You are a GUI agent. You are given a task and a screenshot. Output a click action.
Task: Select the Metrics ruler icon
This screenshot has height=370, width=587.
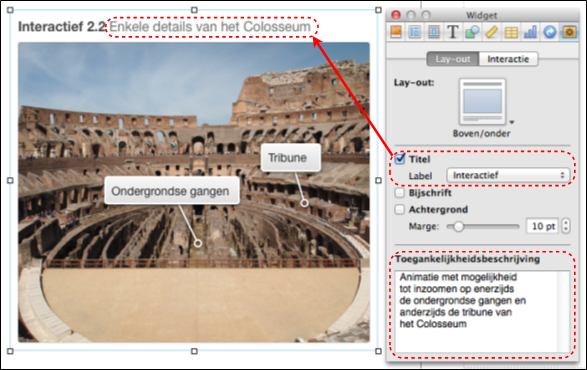point(492,32)
